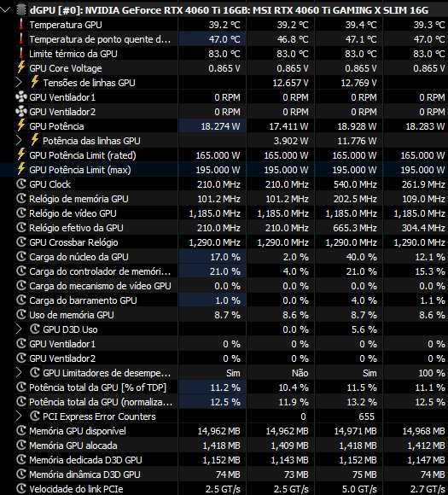Click the lightning icon beside GPU Core Voltage
The image size is (448, 495).
pyautogui.click(x=20, y=67)
